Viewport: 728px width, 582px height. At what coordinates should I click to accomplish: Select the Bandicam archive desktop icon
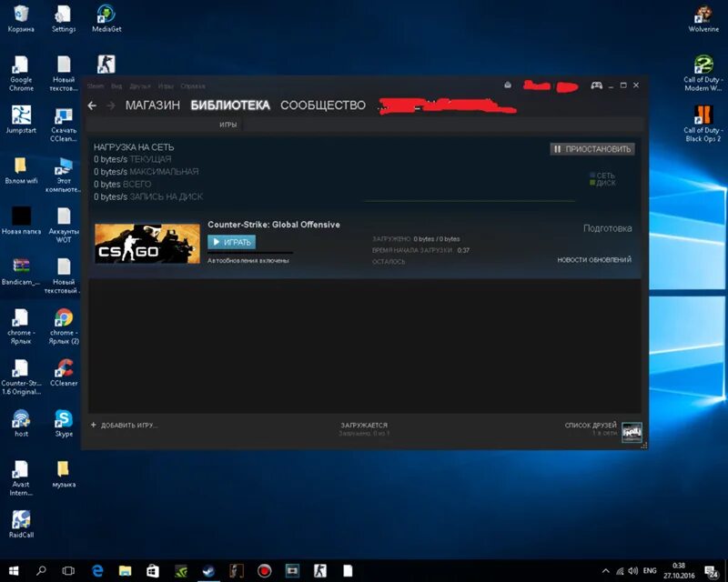[21, 272]
